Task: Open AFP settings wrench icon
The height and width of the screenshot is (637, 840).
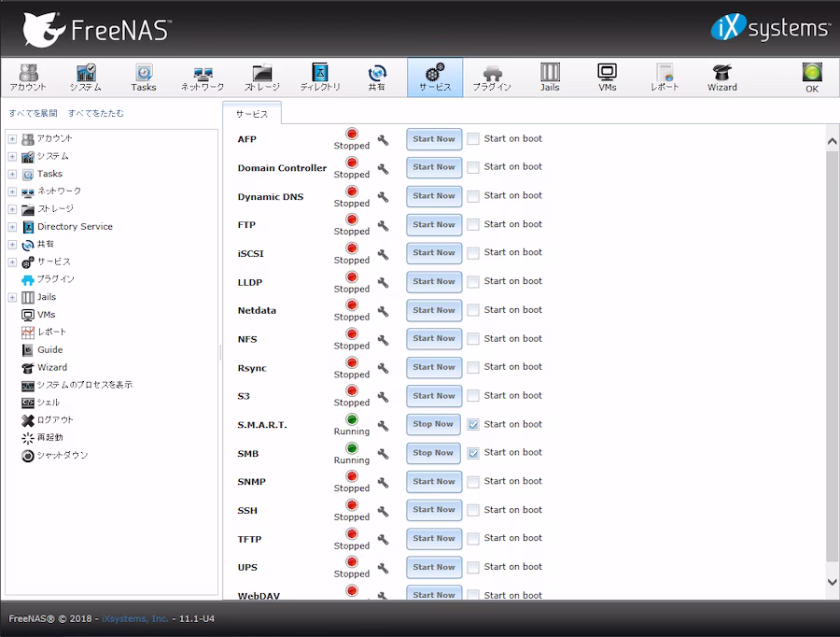Action: pyautogui.click(x=383, y=140)
